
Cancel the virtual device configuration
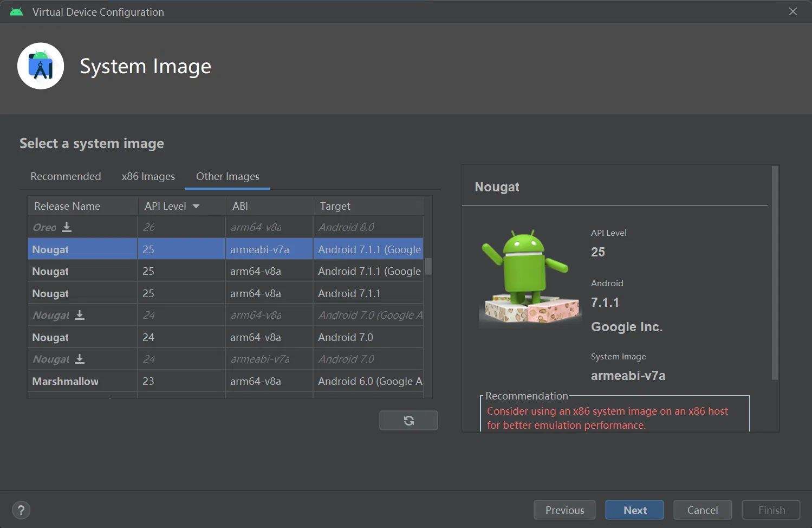[x=703, y=510]
